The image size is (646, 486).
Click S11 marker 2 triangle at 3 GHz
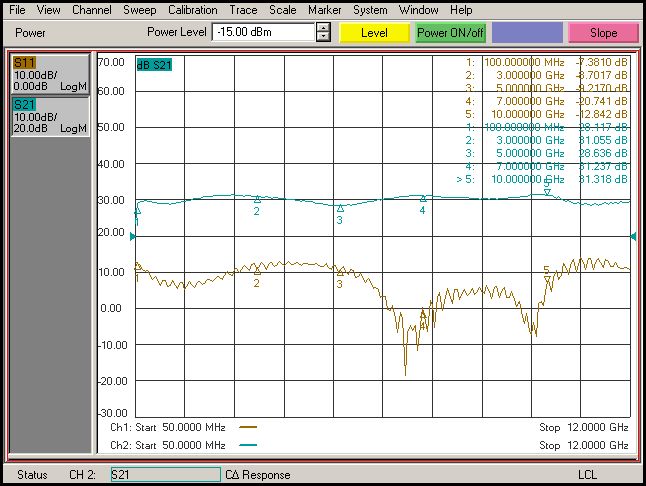click(257, 271)
